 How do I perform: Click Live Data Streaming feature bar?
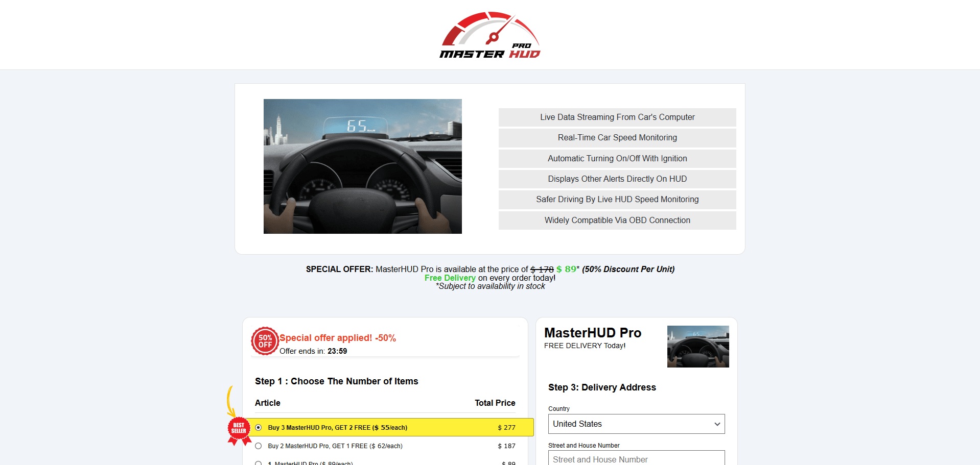click(617, 117)
